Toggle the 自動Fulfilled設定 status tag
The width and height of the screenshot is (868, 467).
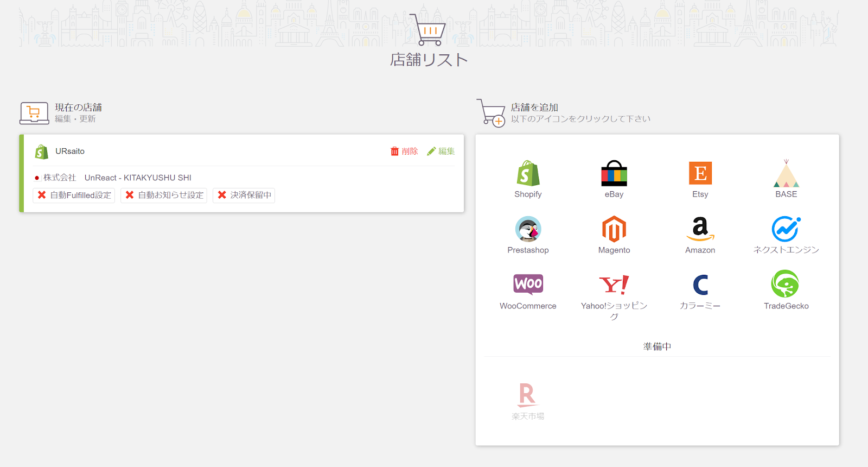point(74,195)
